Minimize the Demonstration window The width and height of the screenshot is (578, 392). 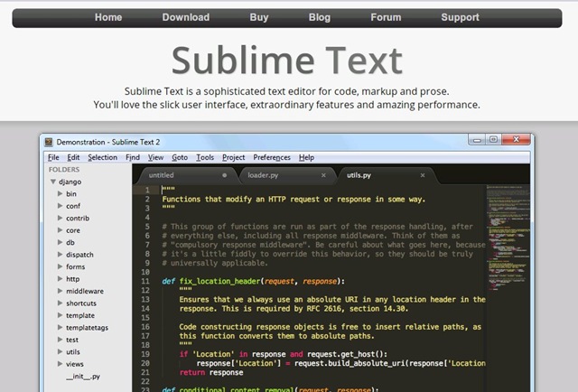pos(476,140)
